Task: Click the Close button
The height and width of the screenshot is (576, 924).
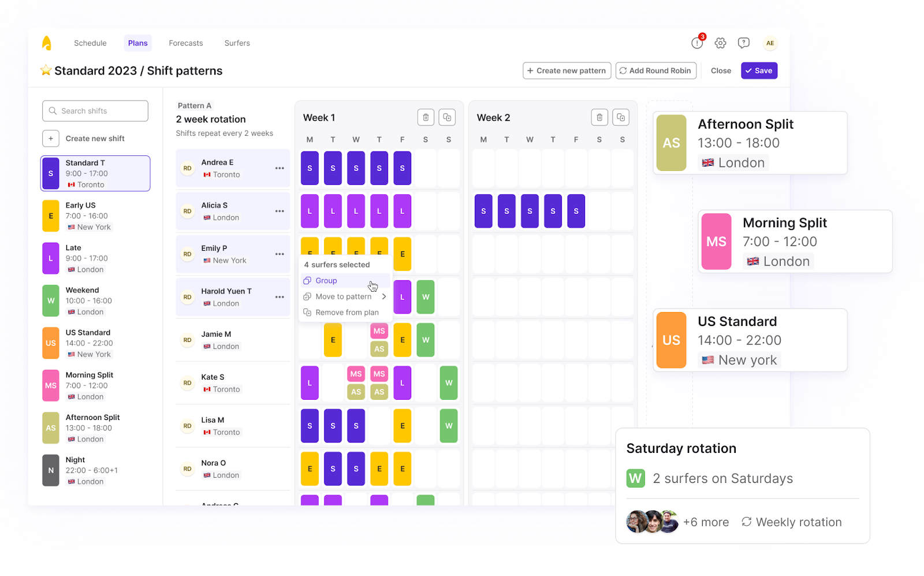Action: tap(721, 70)
